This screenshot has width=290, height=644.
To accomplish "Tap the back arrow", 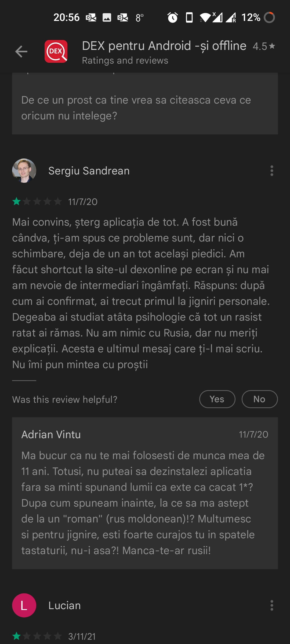I will click(x=21, y=52).
